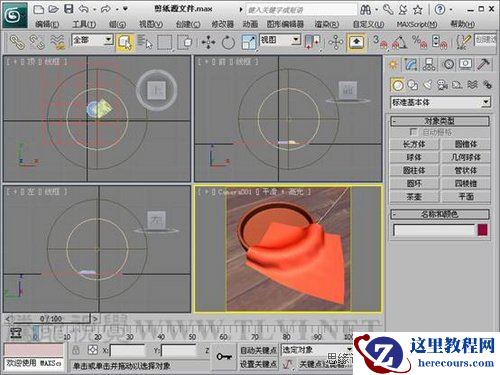The width and height of the screenshot is (500, 375).
Task: Select the Lights category icon
Action: (x=428, y=85)
